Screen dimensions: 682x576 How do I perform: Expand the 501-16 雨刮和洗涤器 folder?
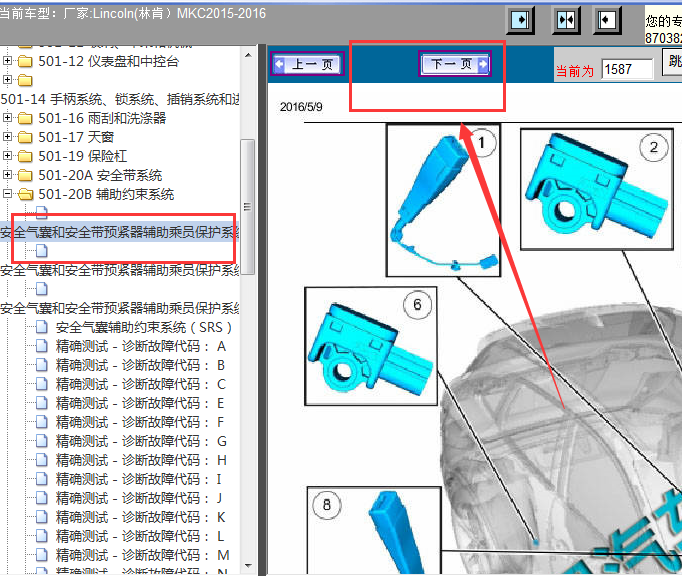[x=7, y=117]
